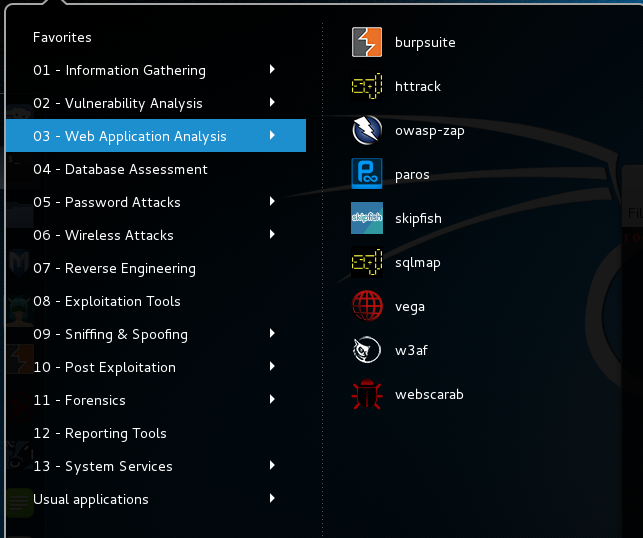
Task: Choose the w3af label
Action: pos(411,350)
